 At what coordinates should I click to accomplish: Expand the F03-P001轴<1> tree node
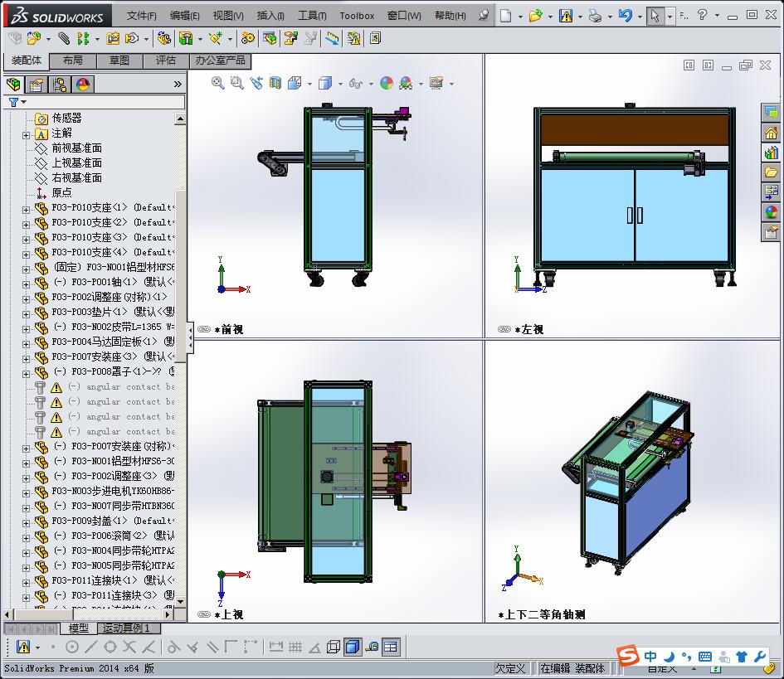click(x=26, y=284)
